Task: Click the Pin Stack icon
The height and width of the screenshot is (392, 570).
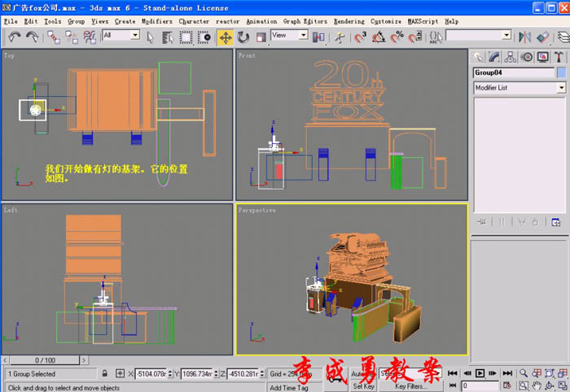Action: (x=482, y=222)
